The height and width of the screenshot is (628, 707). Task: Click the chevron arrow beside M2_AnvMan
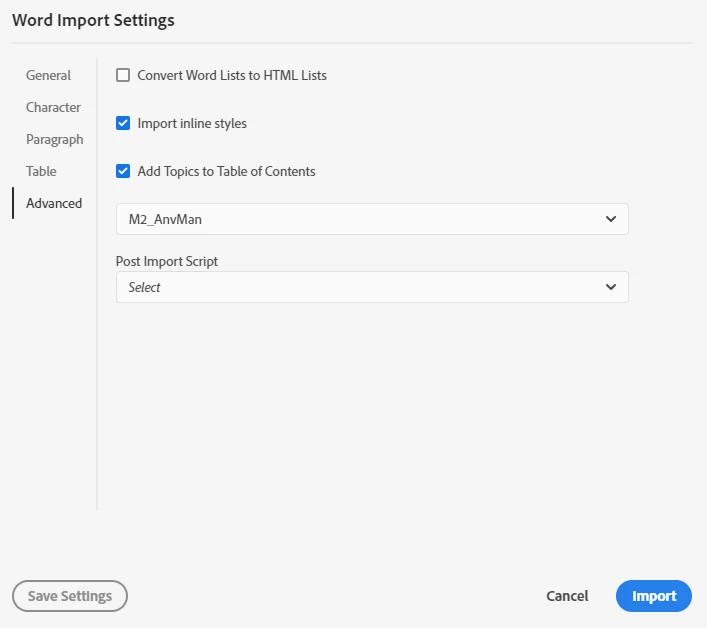click(x=611, y=219)
